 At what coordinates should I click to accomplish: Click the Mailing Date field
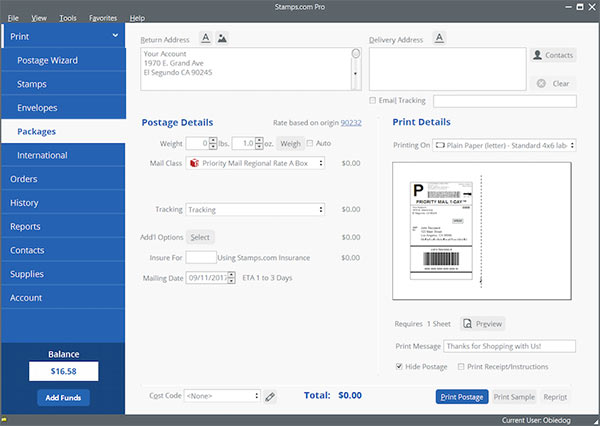(207, 278)
